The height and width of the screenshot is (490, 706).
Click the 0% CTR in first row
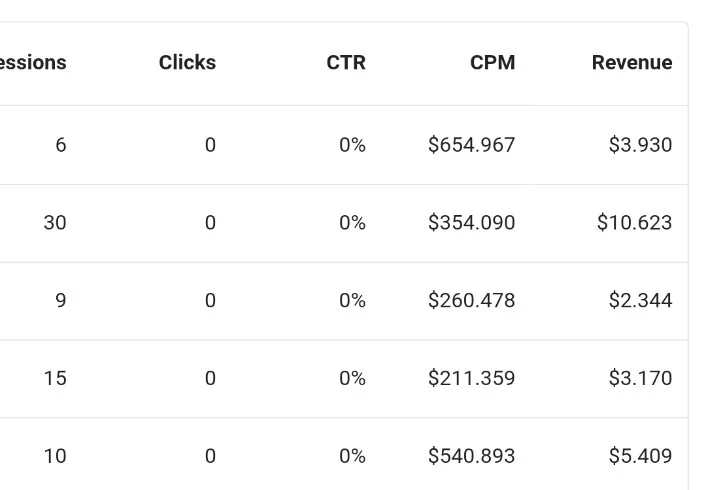click(x=352, y=145)
